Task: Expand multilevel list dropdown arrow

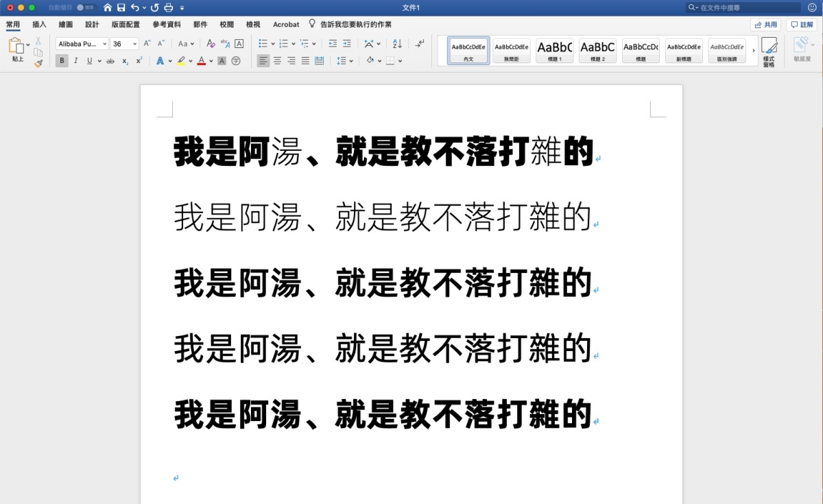Action: 314,44
